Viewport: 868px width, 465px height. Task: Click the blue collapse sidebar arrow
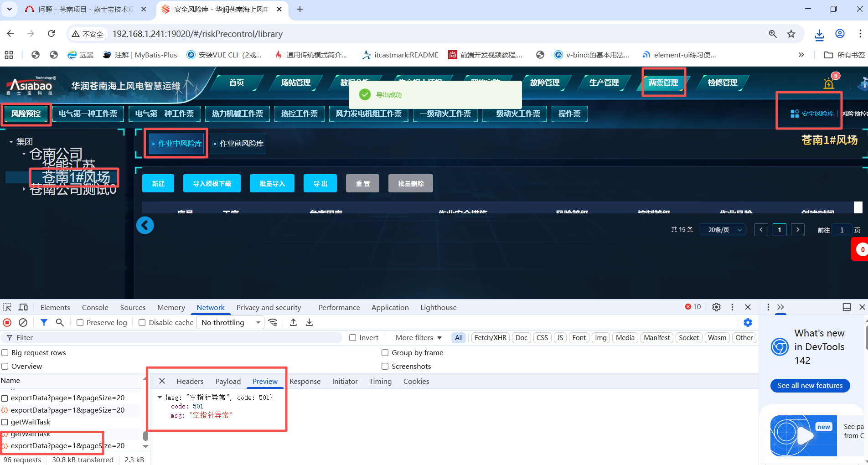click(x=145, y=225)
